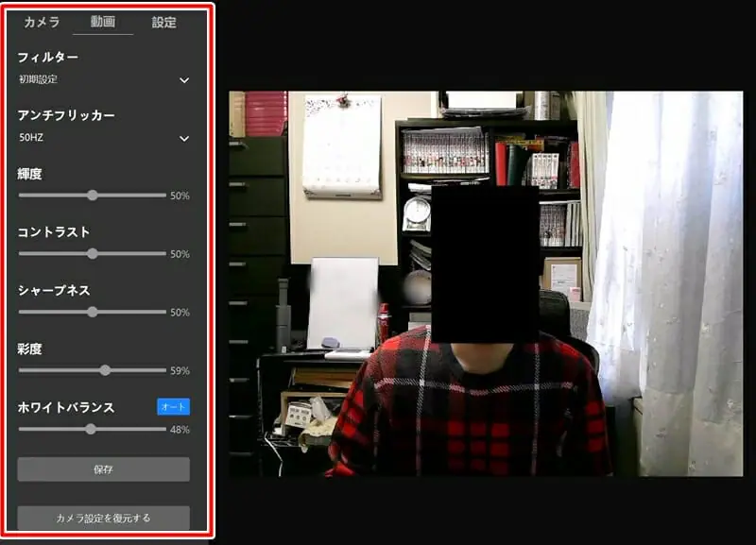Switch to the カメラ tab
This screenshot has width=756, height=545.
tap(42, 22)
